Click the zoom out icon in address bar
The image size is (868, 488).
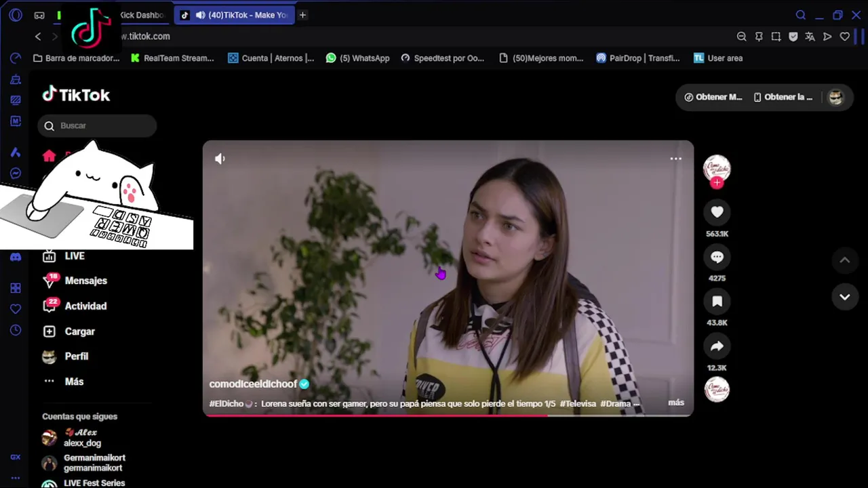tap(742, 37)
